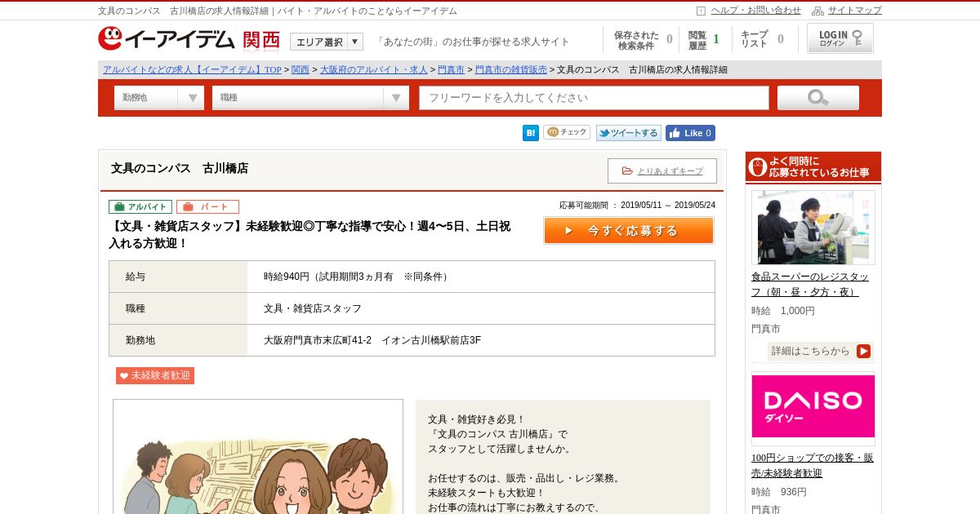Screen dimensions: 980x514
Task: Click the 給与 row label
Action: pyautogui.click(x=136, y=277)
